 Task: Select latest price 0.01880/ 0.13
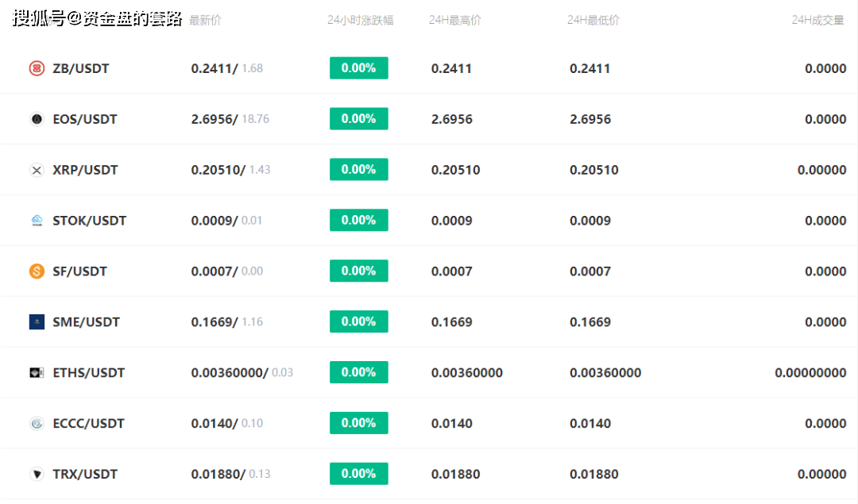tap(230, 474)
